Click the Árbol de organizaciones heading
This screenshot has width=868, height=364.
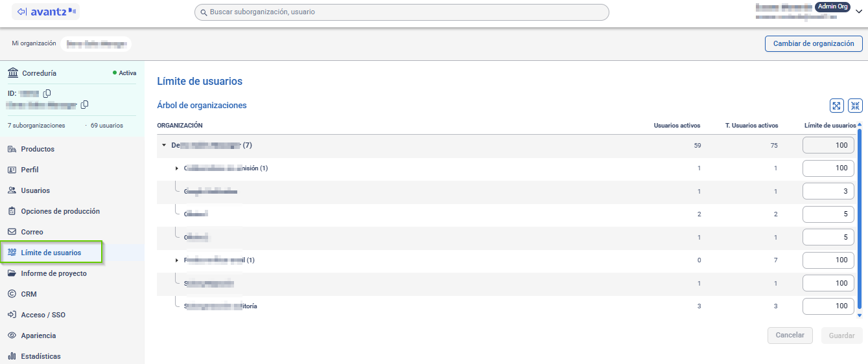point(202,105)
